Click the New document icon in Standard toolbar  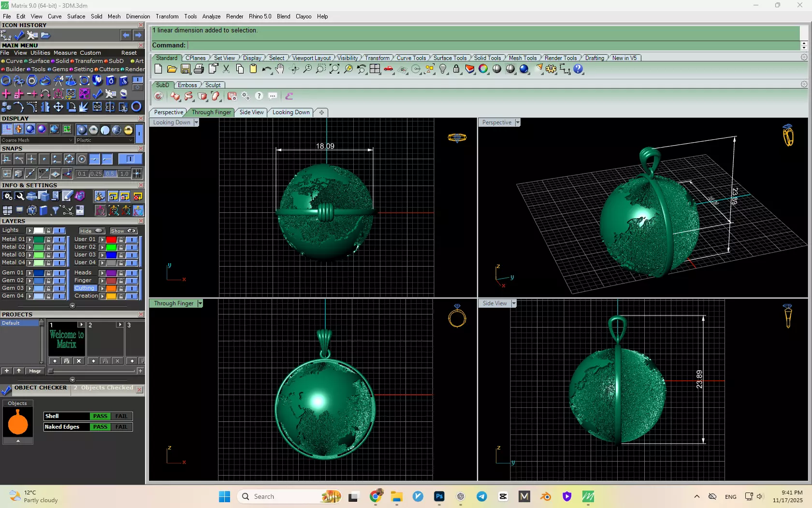click(x=158, y=69)
